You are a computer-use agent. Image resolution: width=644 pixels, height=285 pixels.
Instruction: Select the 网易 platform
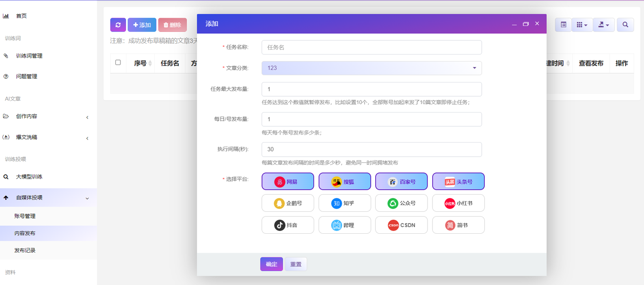click(x=288, y=182)
